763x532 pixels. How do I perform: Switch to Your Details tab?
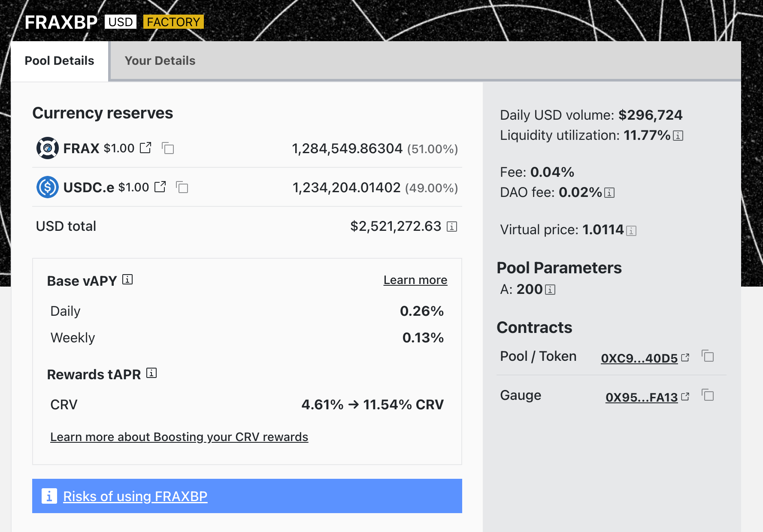click(160, 61)
